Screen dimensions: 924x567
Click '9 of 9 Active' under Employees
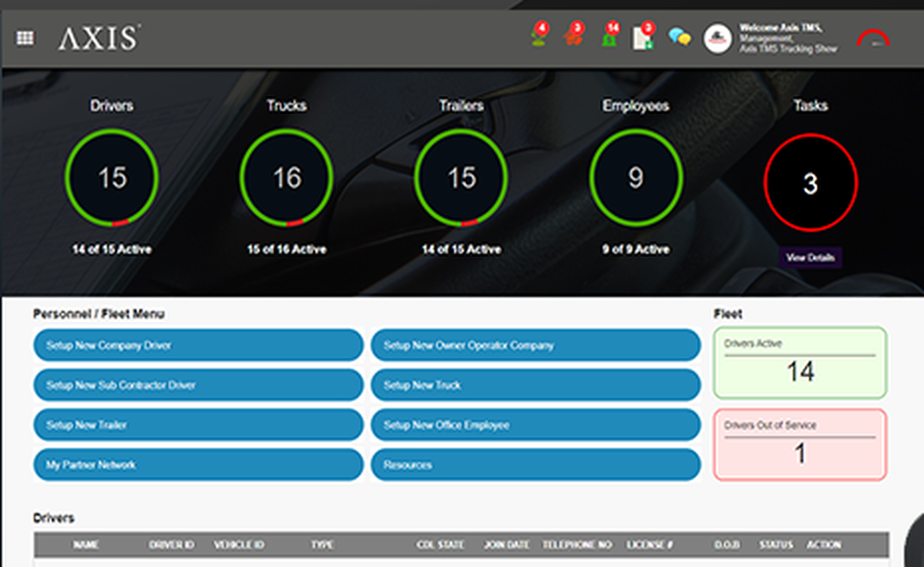point(635,250)
